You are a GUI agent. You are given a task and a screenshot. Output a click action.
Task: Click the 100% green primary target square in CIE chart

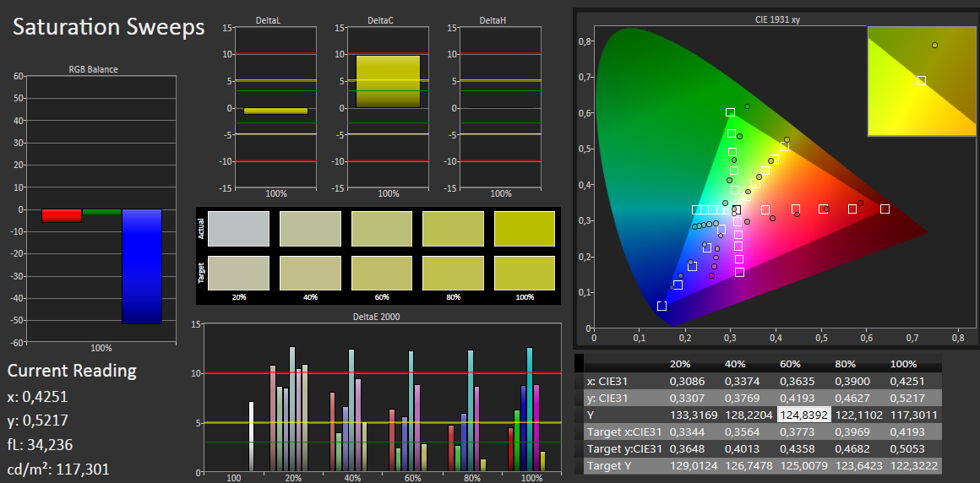pos(730,112)
